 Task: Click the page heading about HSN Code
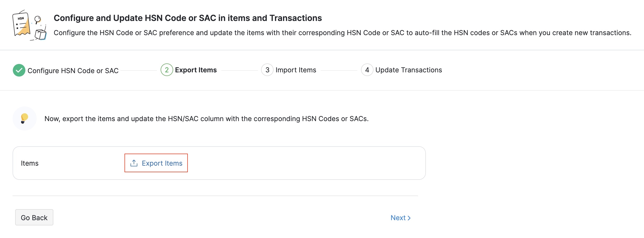pos(188,18)
